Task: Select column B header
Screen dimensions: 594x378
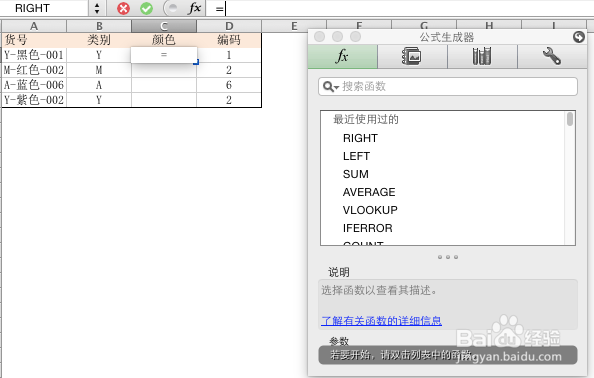Action: pyautogui.click(x=99, y=26)
